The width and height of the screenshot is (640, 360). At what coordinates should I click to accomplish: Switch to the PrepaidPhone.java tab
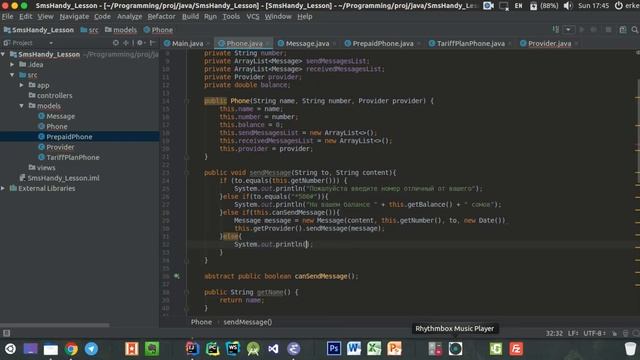tap(379, 43)
